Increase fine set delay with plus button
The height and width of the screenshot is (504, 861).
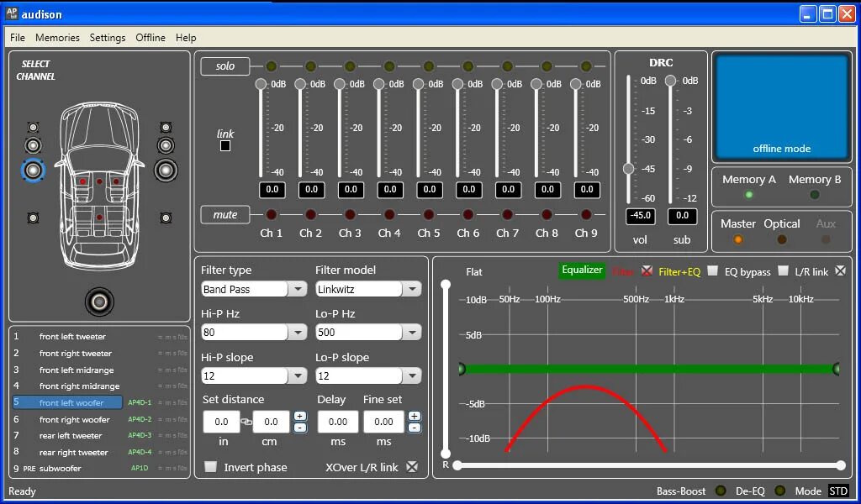pos(415,417)
